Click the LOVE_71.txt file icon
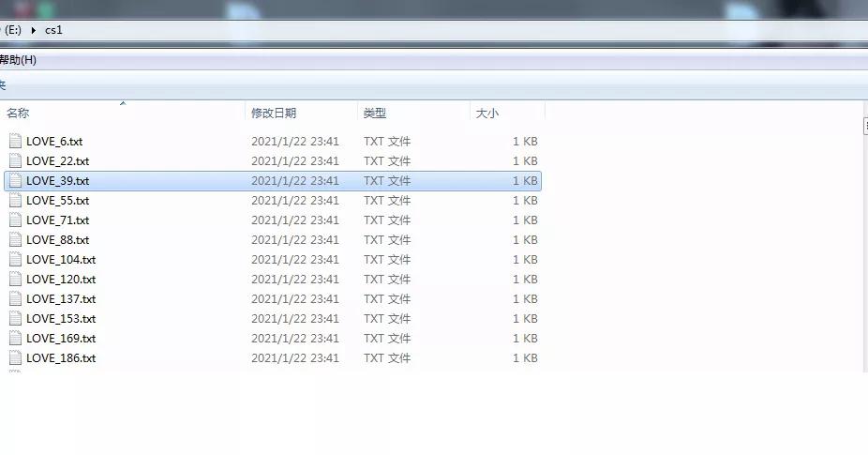Image resolution: width=868 pixels, height=455 pixels. tap(16, 220)
